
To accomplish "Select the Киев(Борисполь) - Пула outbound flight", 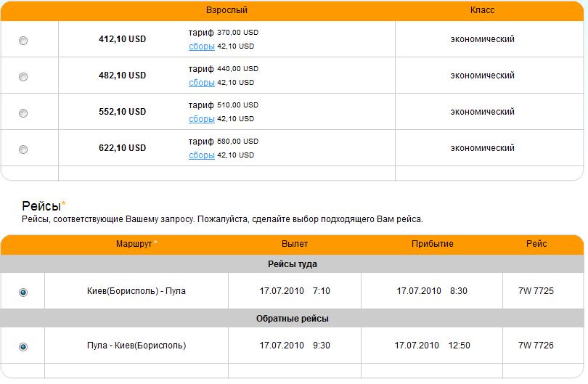I will [x=23, y=292].
